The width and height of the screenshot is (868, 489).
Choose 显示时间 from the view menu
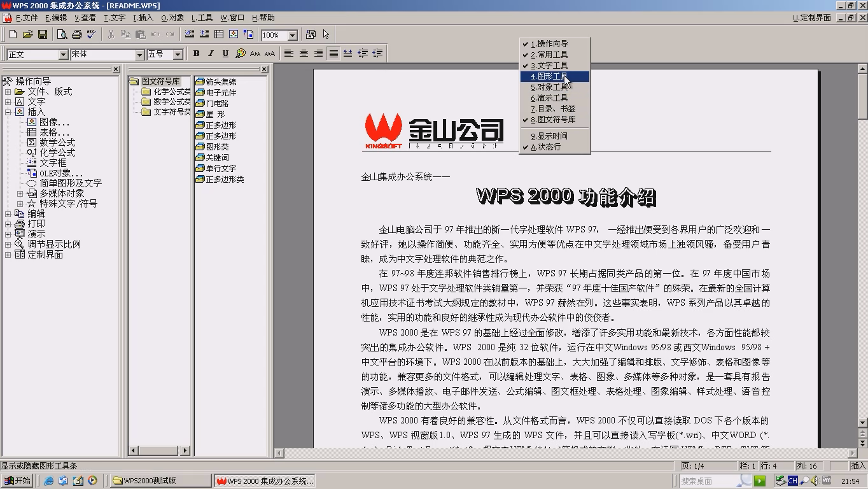(x=555, y=136)
